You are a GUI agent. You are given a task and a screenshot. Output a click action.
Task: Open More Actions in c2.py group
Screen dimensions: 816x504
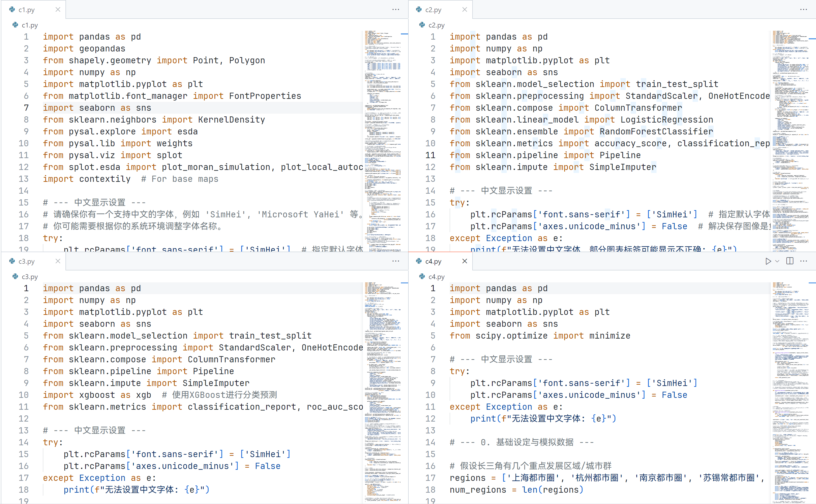804,9
